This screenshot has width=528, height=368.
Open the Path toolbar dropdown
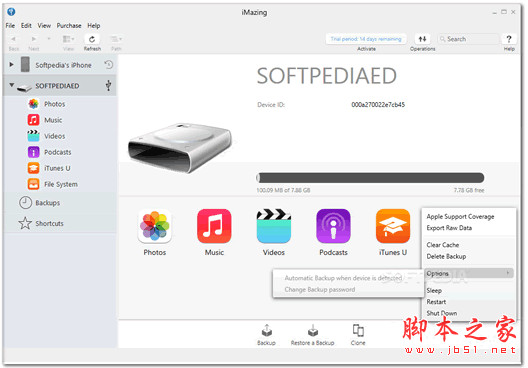pyautogui.click(x=116, y=39)
